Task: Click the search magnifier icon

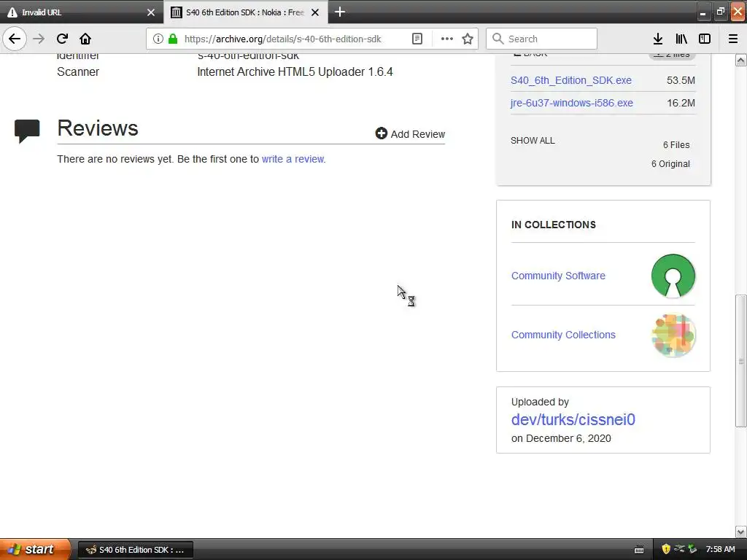Action: click(498, 39)
